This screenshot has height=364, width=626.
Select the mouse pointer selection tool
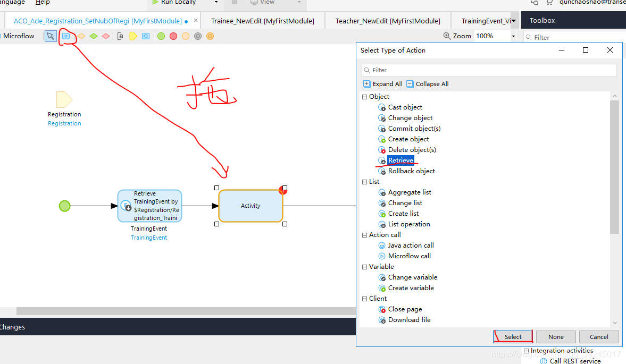coord(51,36)
